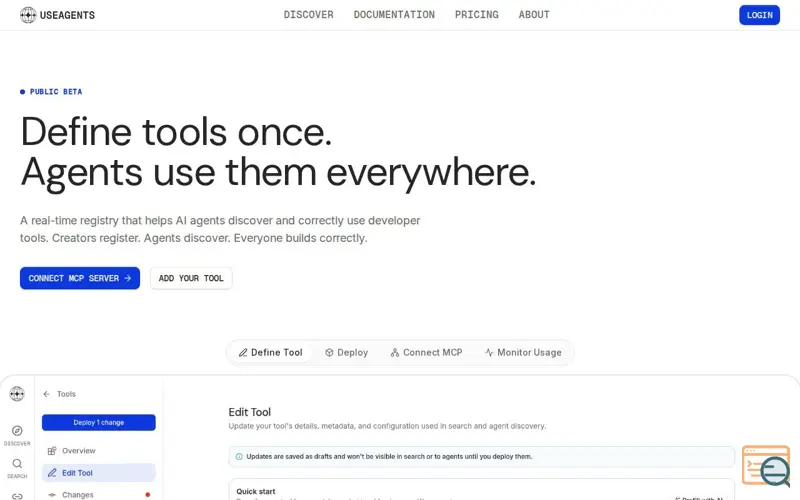Click the arrow on Connect MCP Server button

point(128,278)
